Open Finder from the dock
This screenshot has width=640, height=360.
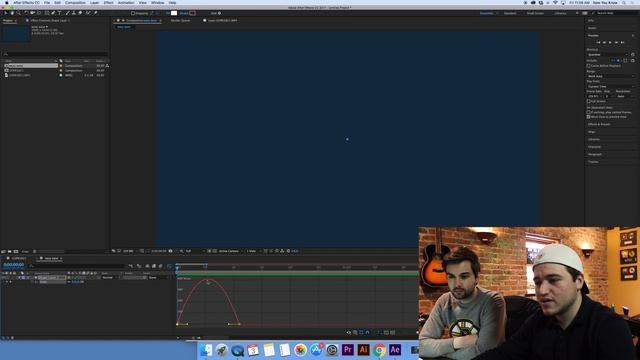(x=206, y=350)
